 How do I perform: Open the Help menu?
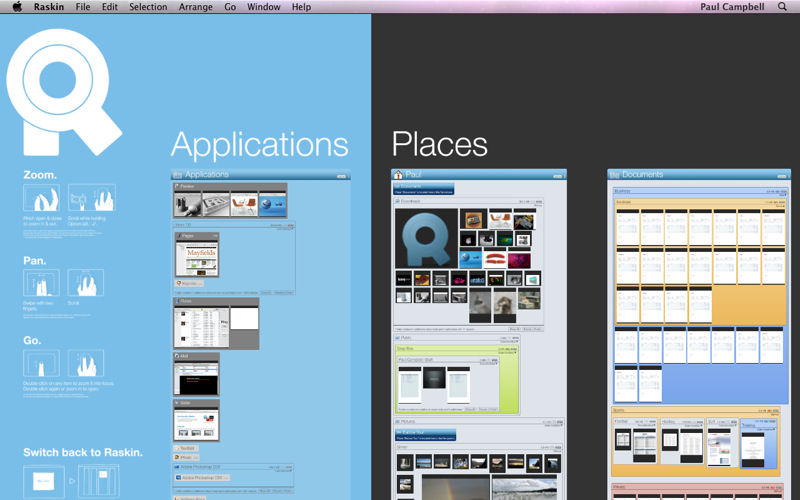(302, 7)
